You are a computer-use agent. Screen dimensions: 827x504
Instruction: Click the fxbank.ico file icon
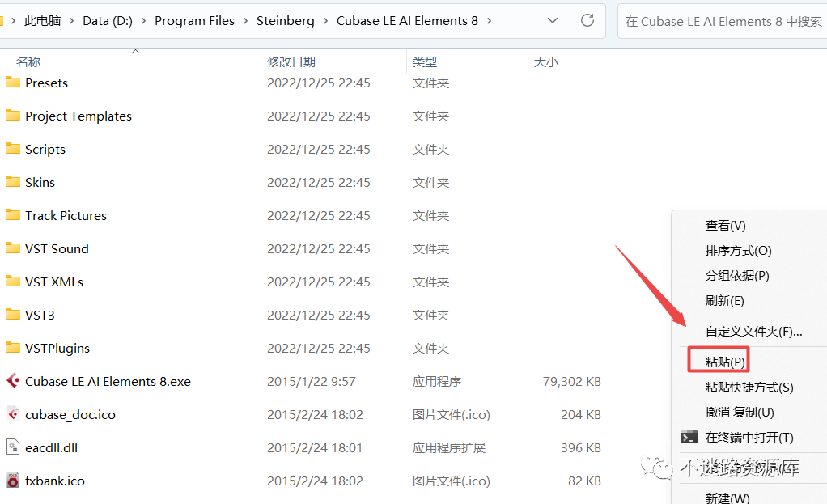coord(13,481)
